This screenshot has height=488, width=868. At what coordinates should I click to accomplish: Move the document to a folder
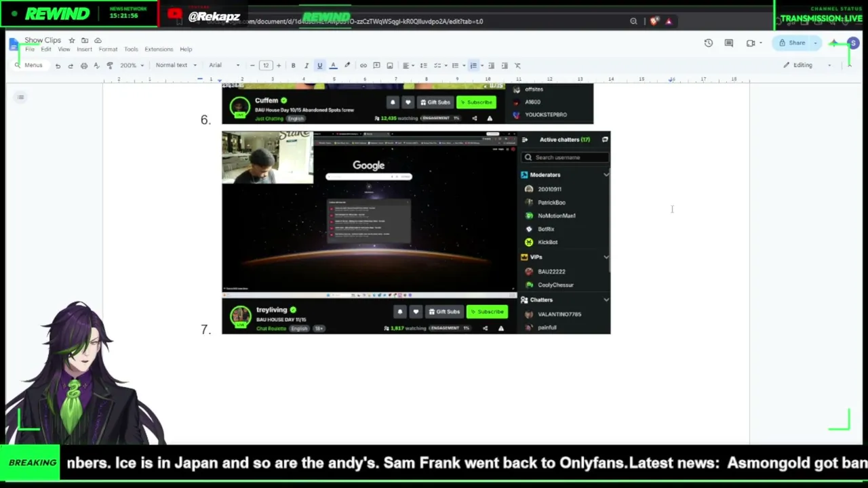pos(85,41)
